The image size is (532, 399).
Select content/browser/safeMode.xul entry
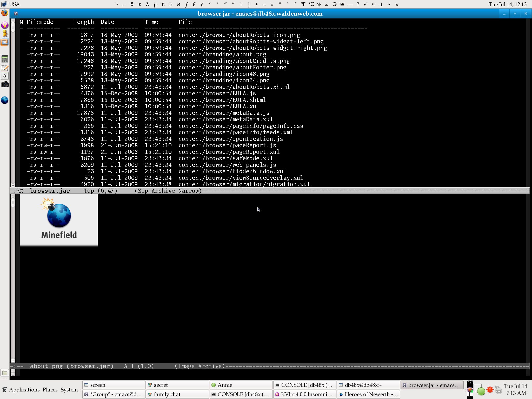coord(226,158)
